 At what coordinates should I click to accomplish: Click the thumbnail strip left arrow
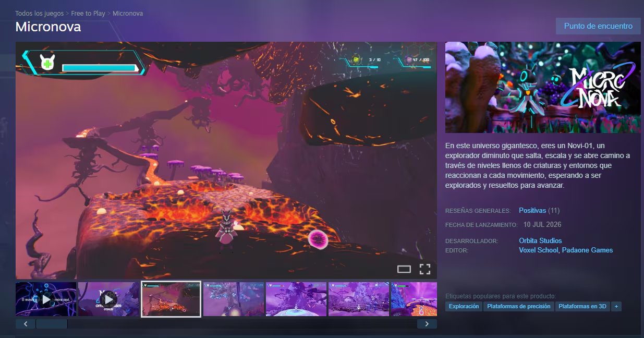click(26, 324)
